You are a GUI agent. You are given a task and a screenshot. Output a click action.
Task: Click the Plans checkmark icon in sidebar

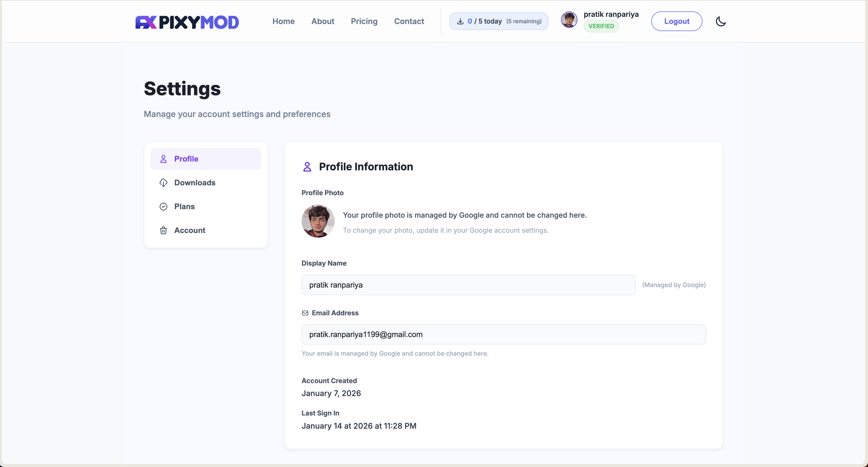(163, 206)
